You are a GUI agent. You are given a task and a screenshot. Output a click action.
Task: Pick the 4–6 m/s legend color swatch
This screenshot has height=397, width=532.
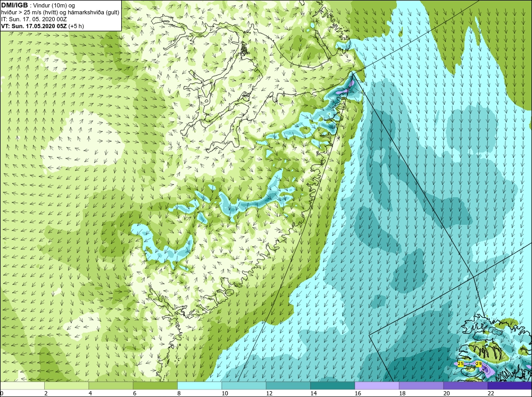tap(111, 386)
